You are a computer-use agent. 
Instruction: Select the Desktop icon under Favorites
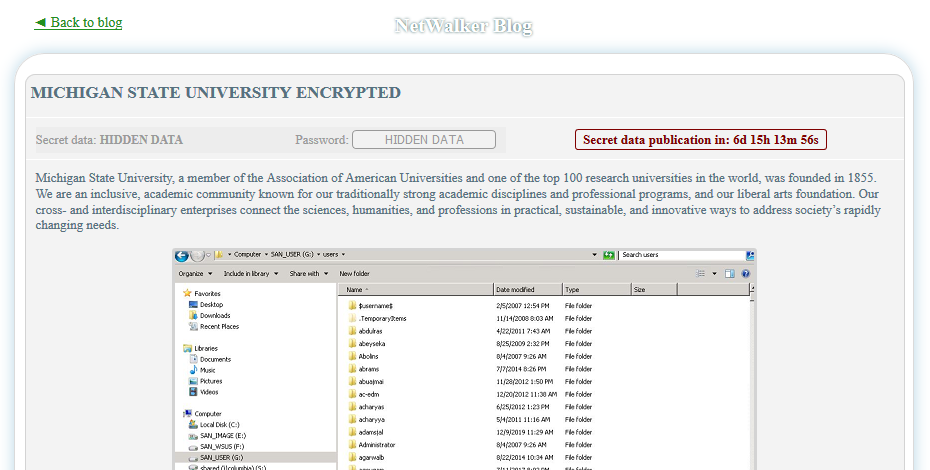[192, 304]
